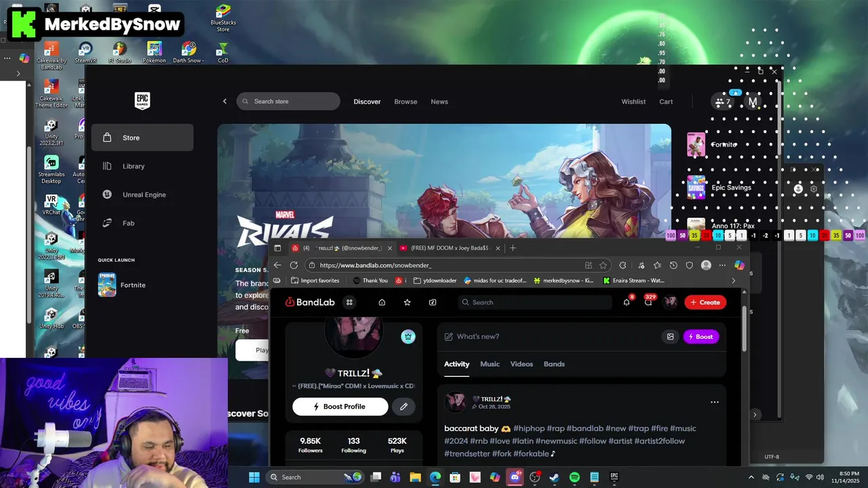This screenshot has height=488, width=868.
Task: Switch to the Videos profile tab
Action: coord(521,364)
